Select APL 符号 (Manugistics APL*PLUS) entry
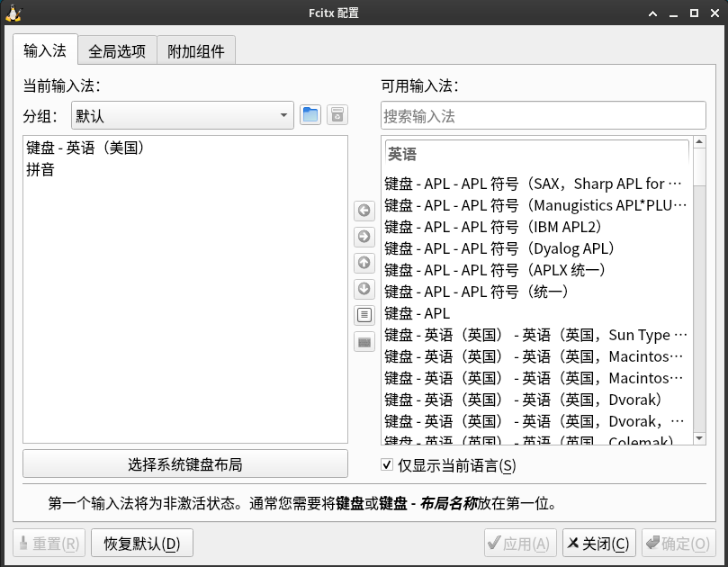The image size is (728, 567). (x=537, y=205)
